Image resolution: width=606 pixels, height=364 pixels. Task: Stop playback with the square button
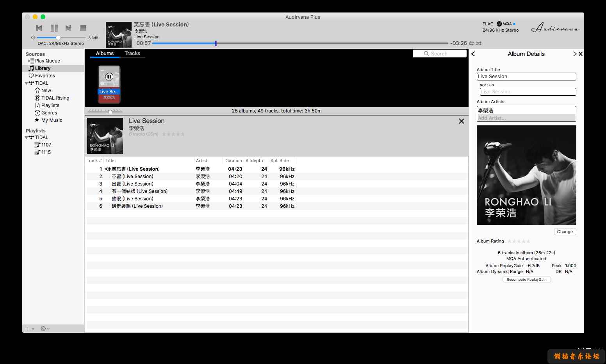[x=83, y=28]
